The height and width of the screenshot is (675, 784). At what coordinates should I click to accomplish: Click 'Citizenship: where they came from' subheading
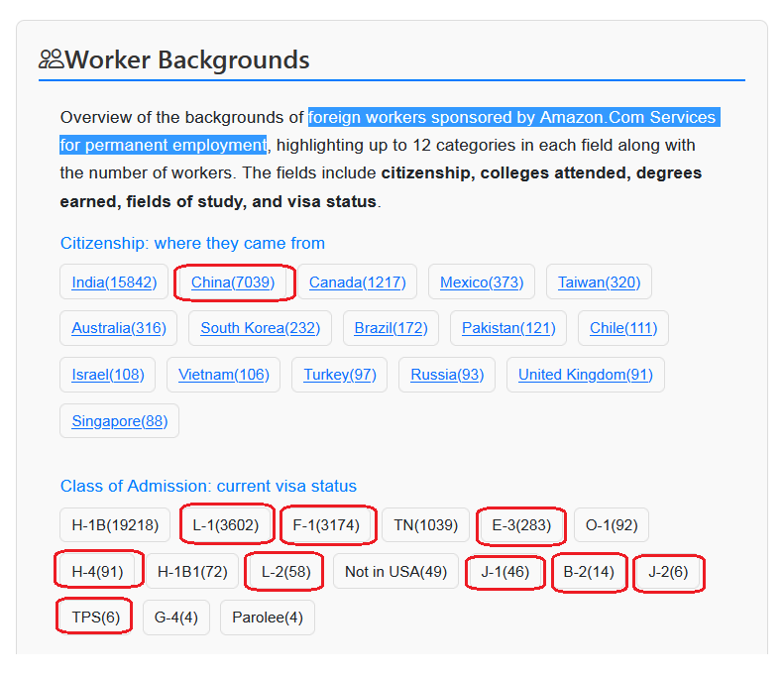(x=192, y=243)
